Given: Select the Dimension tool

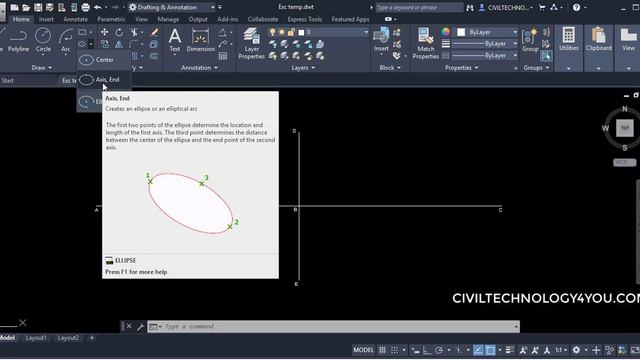Looking at the screenshot, I should tap(200, 40).
